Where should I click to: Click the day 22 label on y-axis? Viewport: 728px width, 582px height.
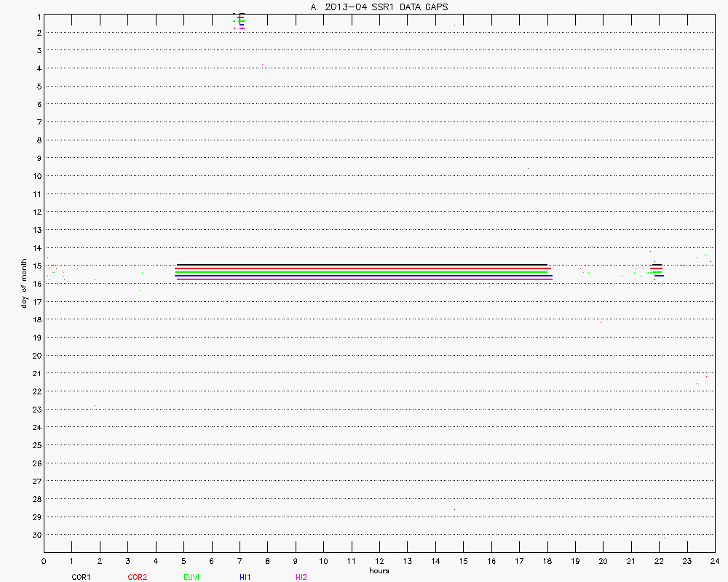pos(35,391)
